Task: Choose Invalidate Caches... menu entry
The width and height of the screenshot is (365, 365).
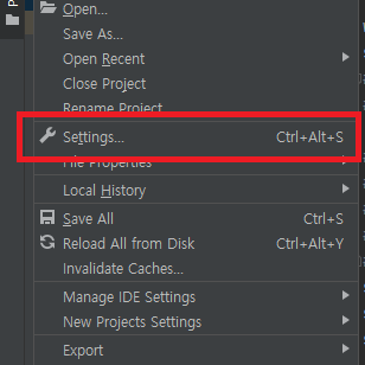Action: [x=196, y=269]
